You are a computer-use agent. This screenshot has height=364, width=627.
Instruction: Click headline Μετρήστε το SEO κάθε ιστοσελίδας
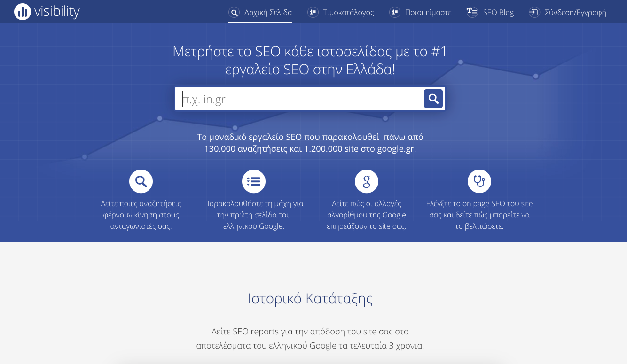click(310, 61)
